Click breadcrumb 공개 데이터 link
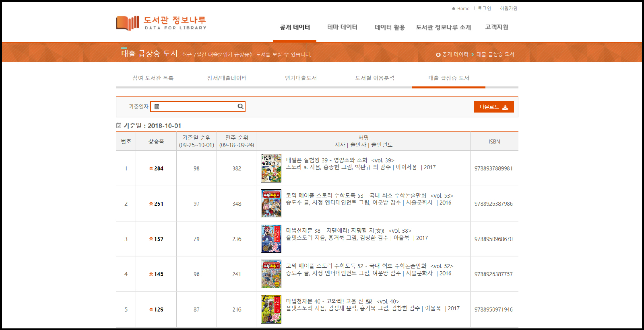The height and width of the screenshot is (330, 644). pyautogui.click(x=455, y=54)
